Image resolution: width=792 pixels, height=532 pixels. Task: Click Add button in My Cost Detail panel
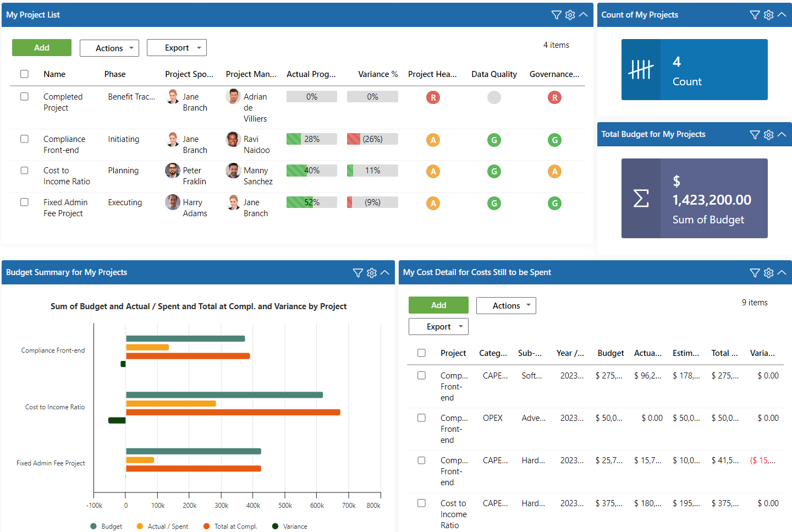[438, 305]
